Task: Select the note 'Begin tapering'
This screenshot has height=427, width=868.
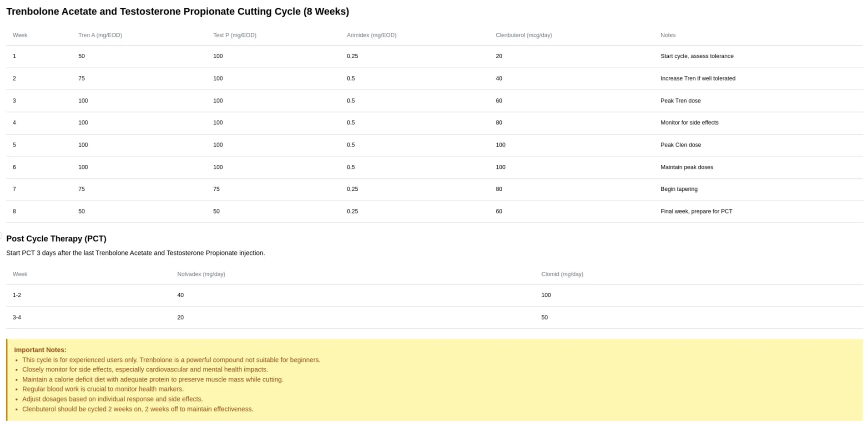Action: point(679,189)
